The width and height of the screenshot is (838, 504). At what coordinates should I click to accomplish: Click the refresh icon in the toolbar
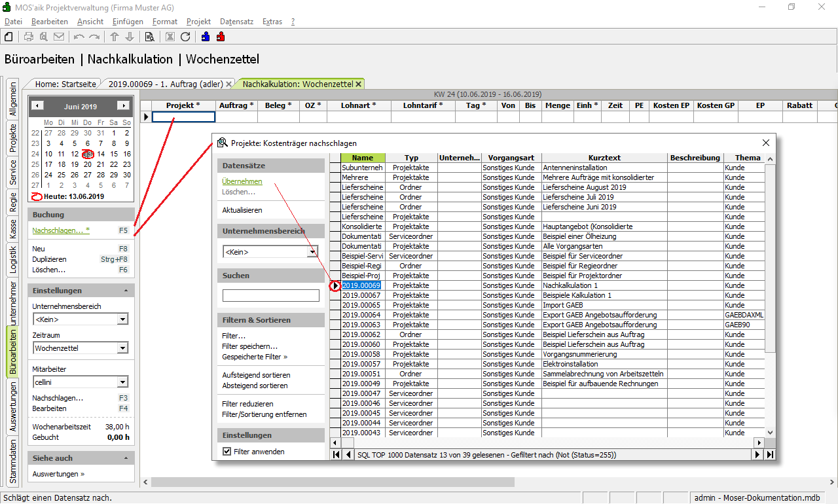coord(185,37)
